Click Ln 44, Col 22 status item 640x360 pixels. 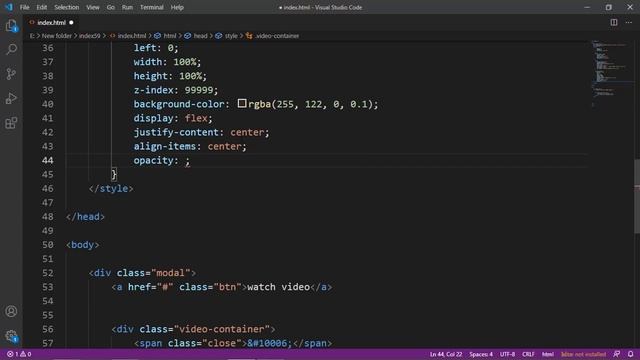[446, 354]
